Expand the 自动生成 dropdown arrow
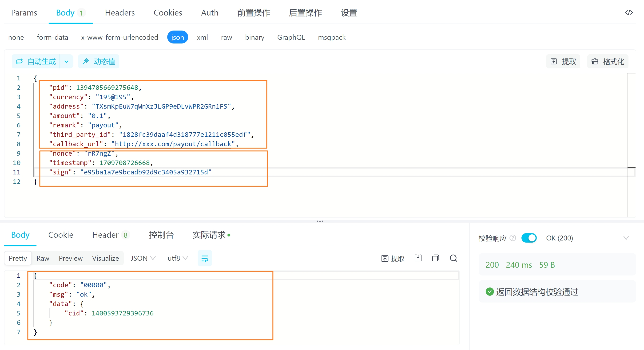This screenshot has height=350, width=644. (x=66, y=61)
